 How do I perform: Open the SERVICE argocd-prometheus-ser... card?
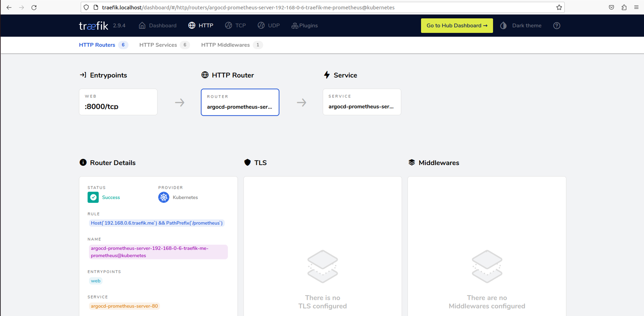click(x=362, y=102)
